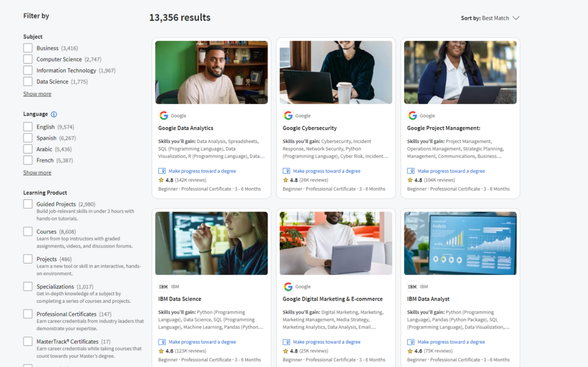The width and height of the screenshot is (588, 367).
Task: Click the 123K reviews text
Action: click(191, 351)
